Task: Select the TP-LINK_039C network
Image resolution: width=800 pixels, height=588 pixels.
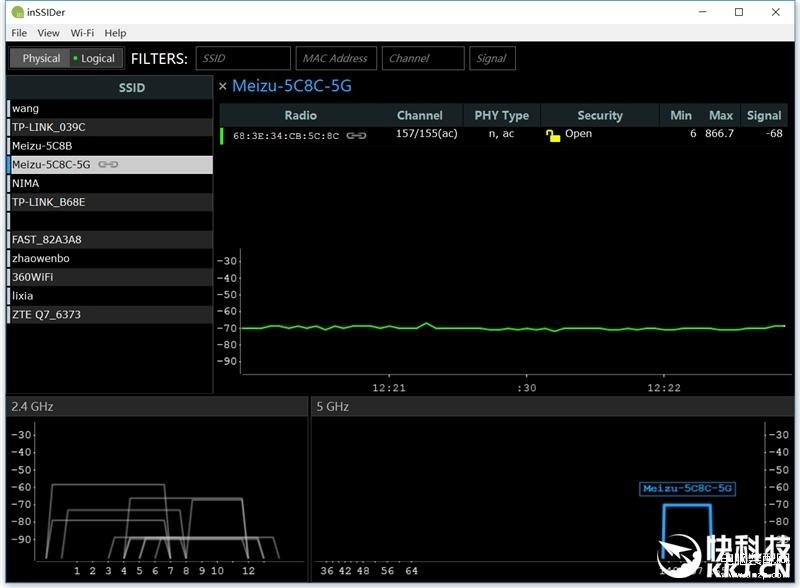Action: 110,127
